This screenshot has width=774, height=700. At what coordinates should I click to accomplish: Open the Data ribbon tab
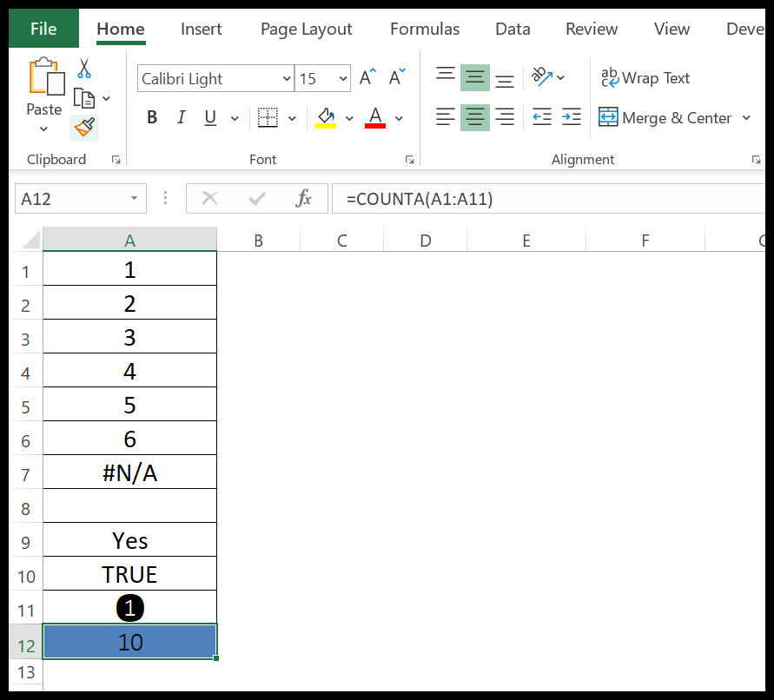pos(513,29)
